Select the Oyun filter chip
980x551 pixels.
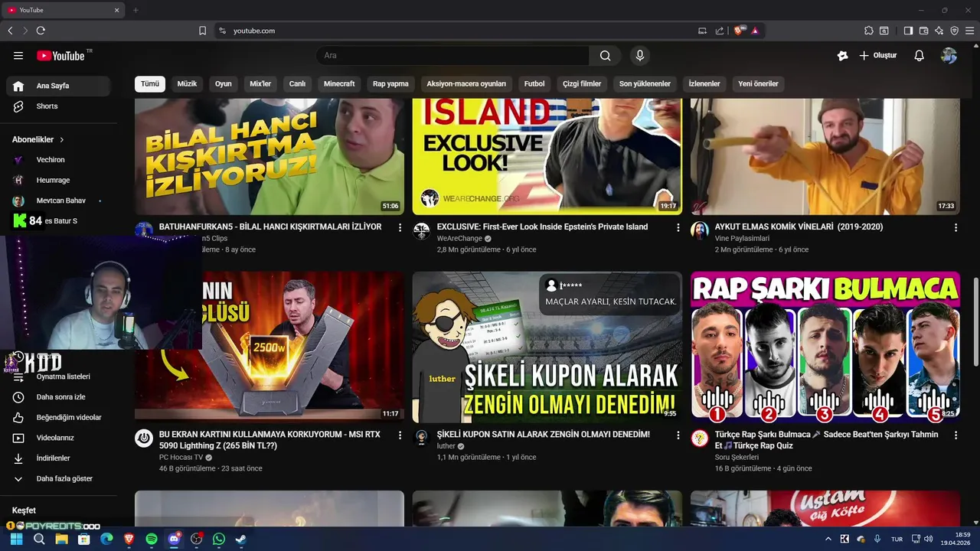tap(223, 84)
